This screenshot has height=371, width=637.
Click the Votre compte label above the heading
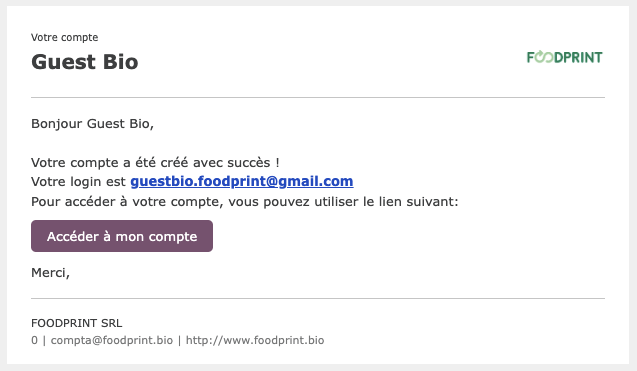click(x=65, y=37)
